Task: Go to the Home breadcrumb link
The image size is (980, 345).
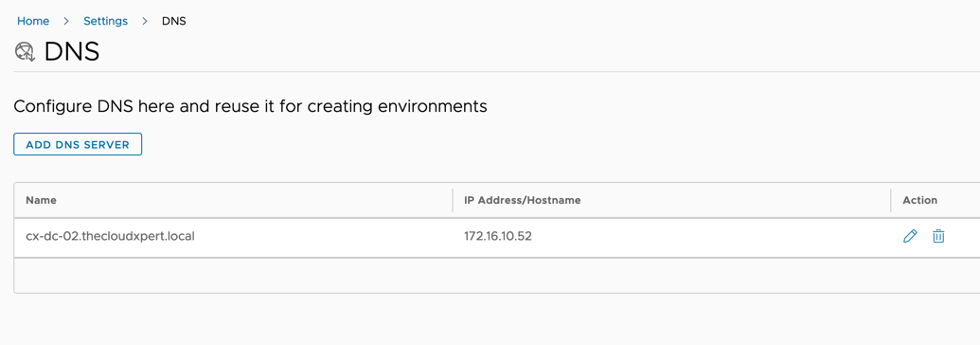Action: [x=33, y=21]
